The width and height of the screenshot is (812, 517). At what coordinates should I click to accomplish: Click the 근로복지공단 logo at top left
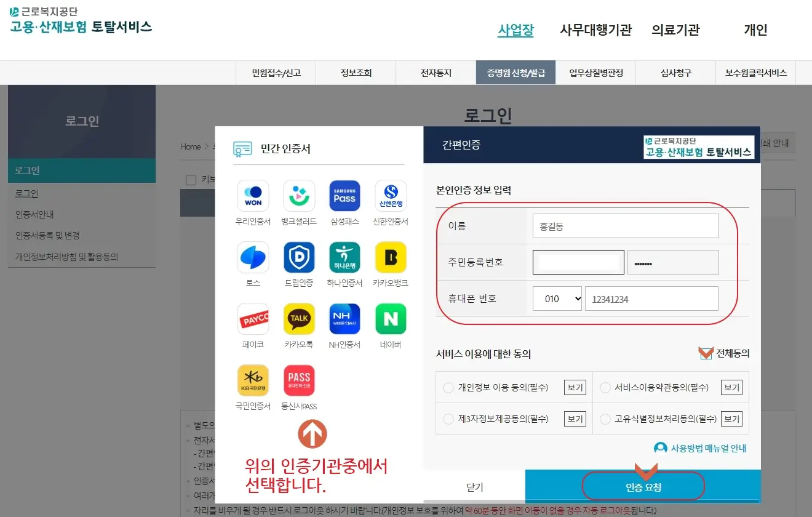(81, 20)
